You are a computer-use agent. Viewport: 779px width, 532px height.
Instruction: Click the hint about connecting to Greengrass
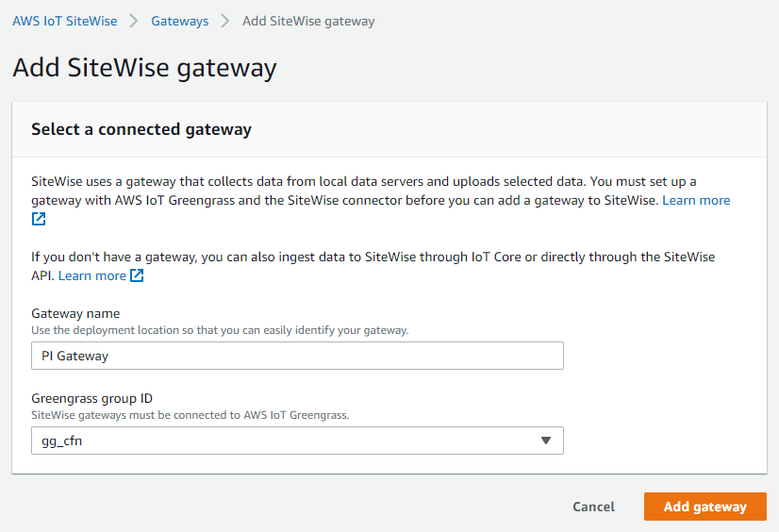pyautogui.click(x=191, y=415)
